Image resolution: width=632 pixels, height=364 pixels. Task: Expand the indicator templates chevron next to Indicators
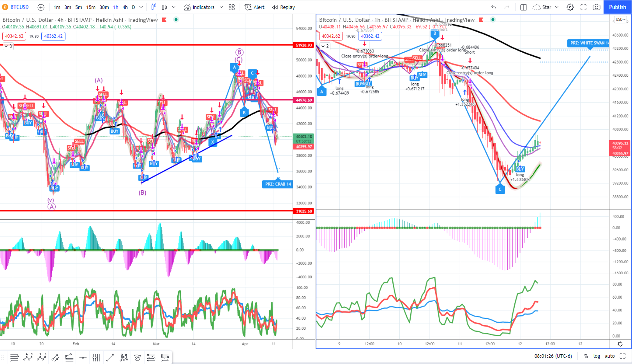click(x=221, y=7)
